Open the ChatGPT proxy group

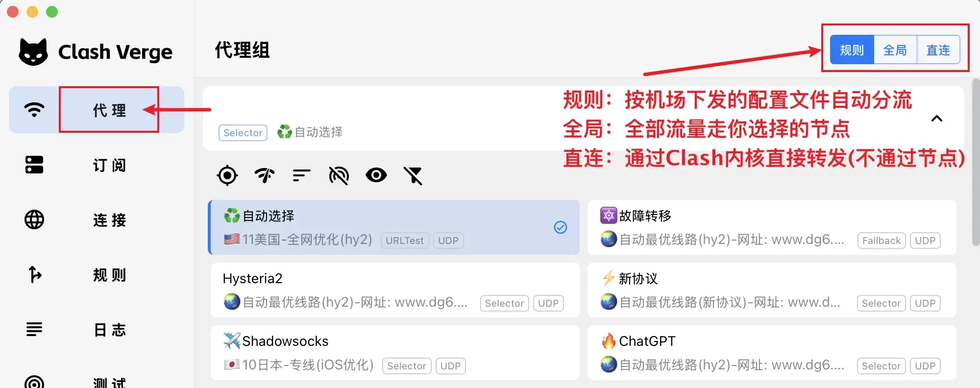point(772,353)
